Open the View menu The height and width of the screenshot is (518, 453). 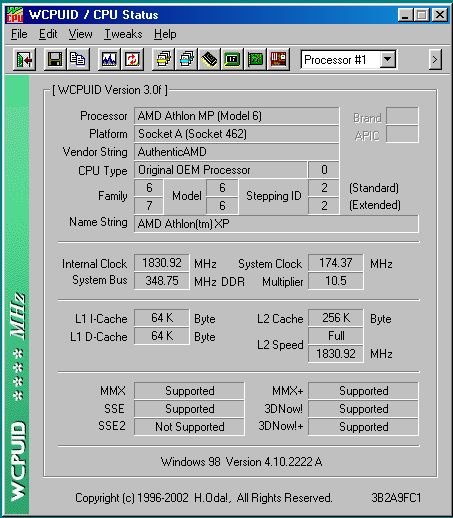(80, 34)
